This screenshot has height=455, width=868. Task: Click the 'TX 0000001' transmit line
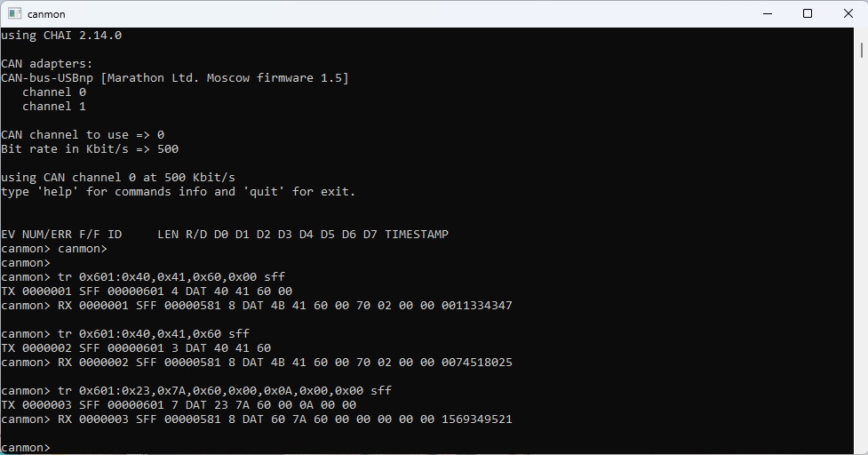[x=147, y=291]
